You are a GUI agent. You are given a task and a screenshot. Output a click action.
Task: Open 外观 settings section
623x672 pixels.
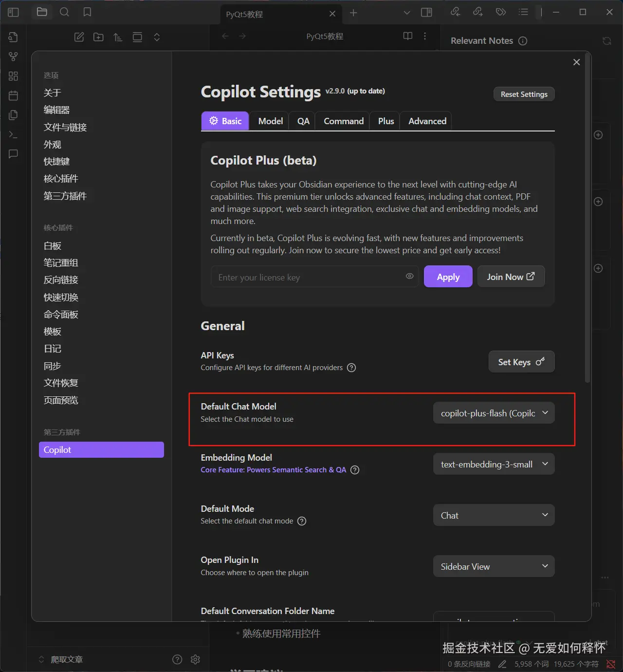[x=53, y=145]
